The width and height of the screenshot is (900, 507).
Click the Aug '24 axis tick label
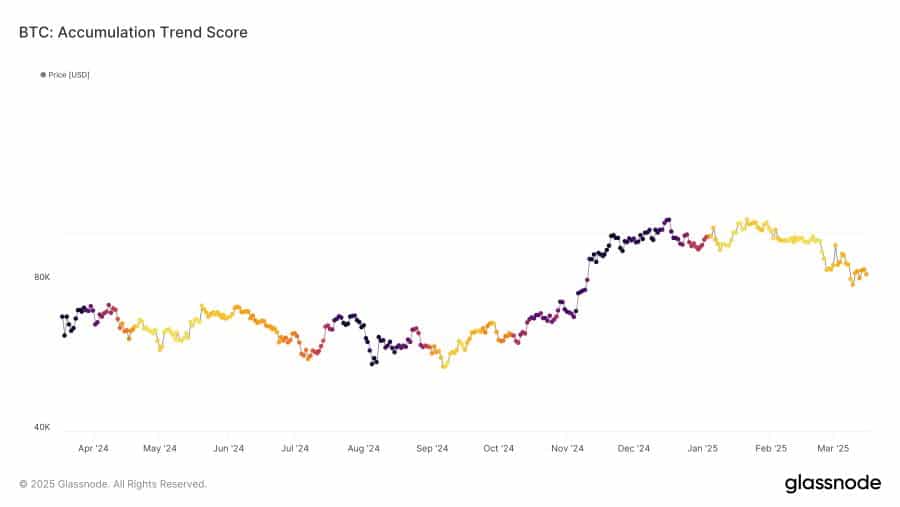364,449
